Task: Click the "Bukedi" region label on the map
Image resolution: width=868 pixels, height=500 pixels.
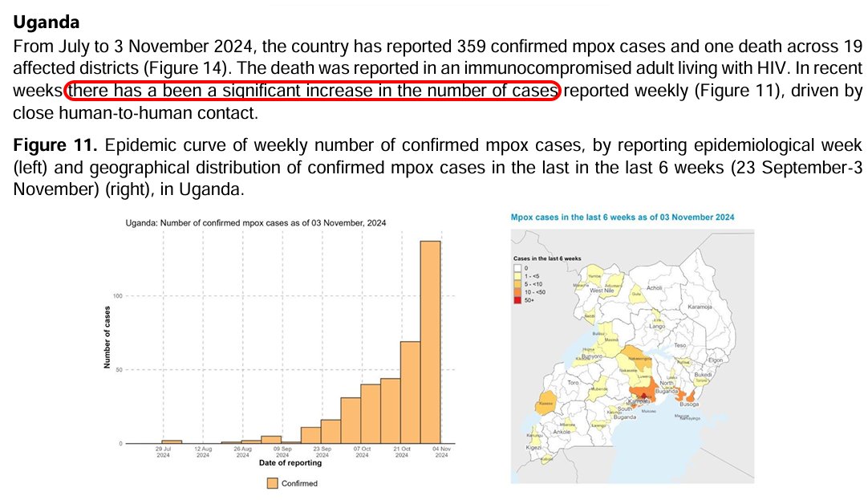Action: click(703, 375)
